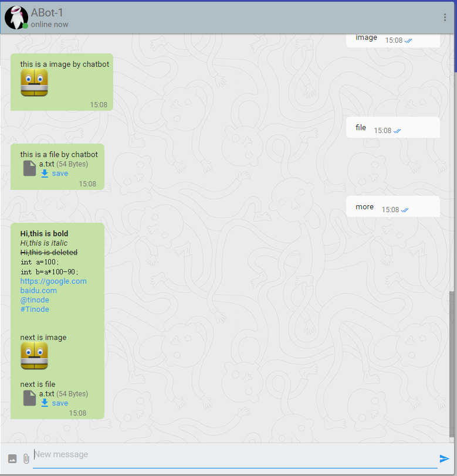
Task: Click the #Tinode hashtag
Action: [35, 310]
